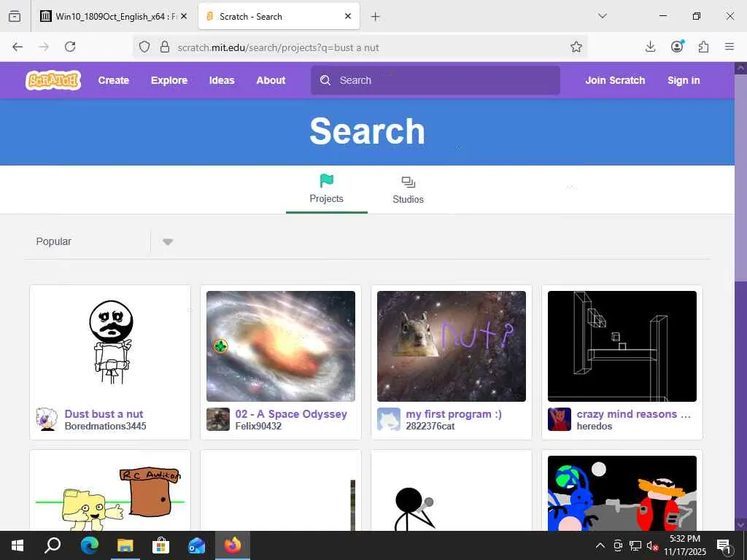Open the extensions puzzle-piece icon
747x560 pixels.
click(x=703, y=47)
